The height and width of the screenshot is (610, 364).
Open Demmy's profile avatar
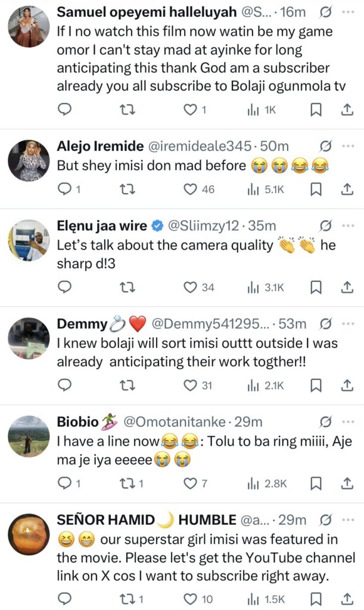coord(29,338)
